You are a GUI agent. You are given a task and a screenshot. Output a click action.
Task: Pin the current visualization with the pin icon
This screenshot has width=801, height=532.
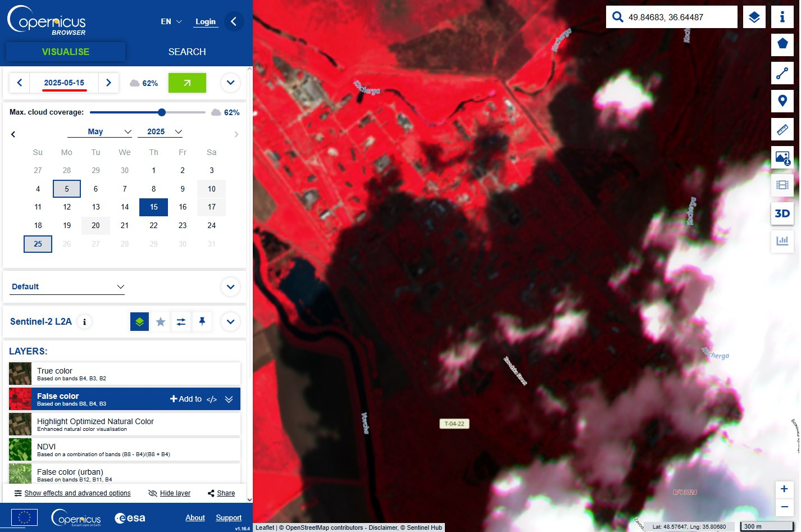tap(202, 322)
